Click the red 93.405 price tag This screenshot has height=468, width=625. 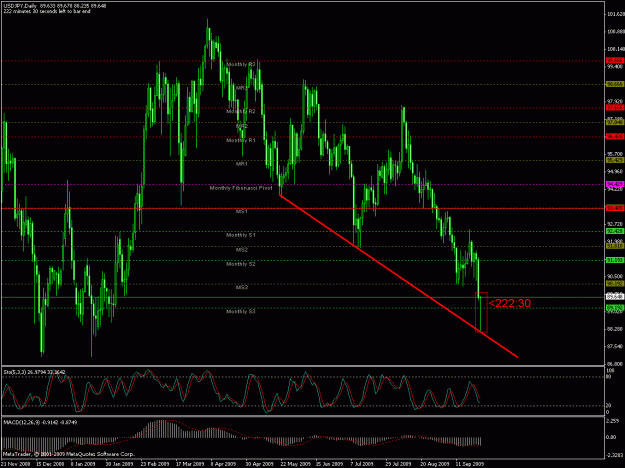[x=615, y=208]
